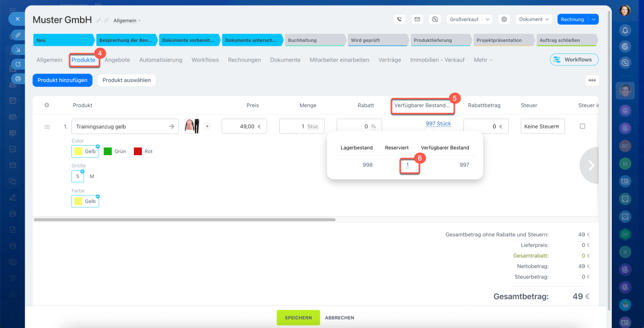The image size is (644, 328).
Task: Click Workflows button at right
Action: (x=574, y=60)
